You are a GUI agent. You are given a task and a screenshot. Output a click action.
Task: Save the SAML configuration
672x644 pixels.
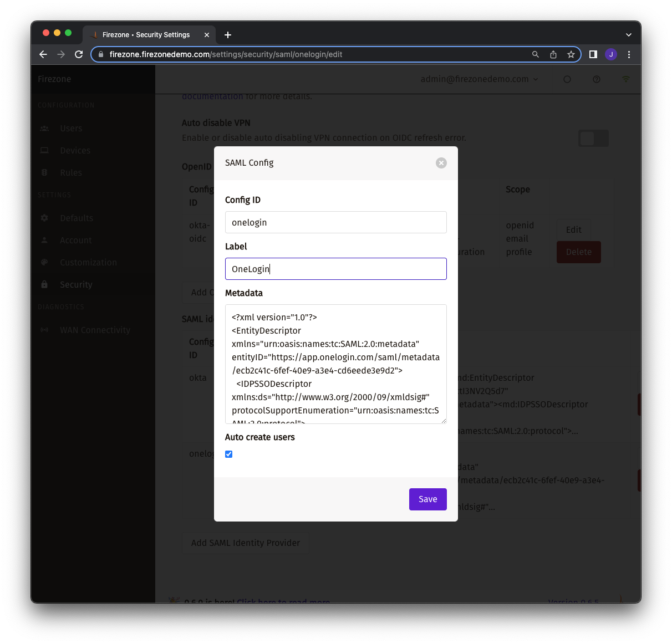pyautogui.click(x=428, y=499)
